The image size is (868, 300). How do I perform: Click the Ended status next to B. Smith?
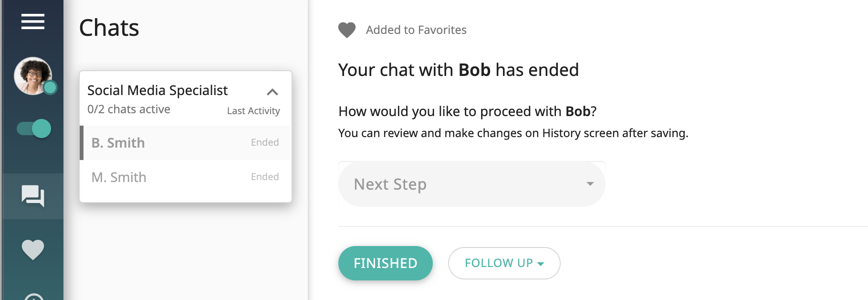coord(265,142)
